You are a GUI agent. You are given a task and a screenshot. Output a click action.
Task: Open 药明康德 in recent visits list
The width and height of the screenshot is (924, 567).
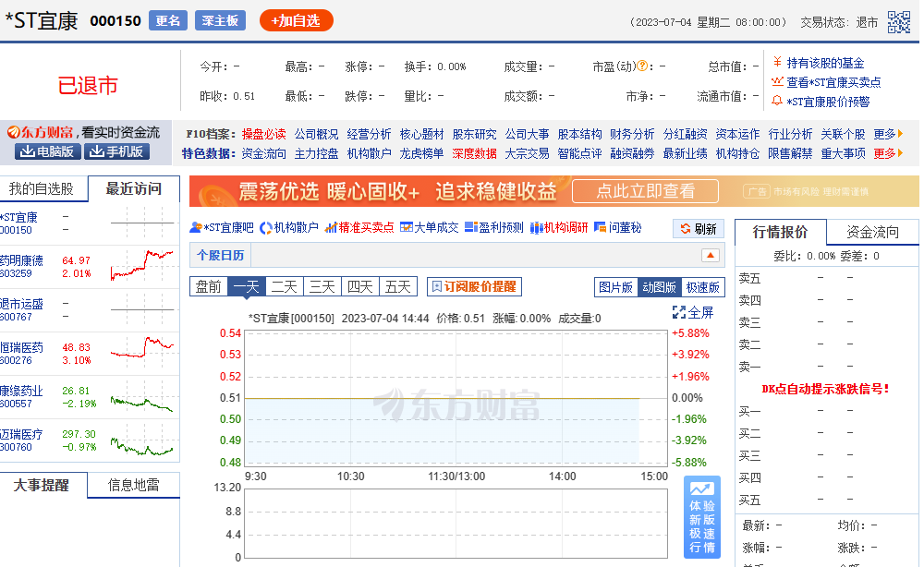(22, 260)
